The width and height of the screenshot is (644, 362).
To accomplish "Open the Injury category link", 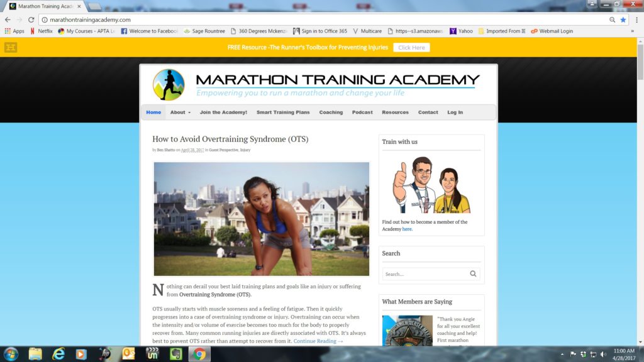I will (x=245, y=150).
